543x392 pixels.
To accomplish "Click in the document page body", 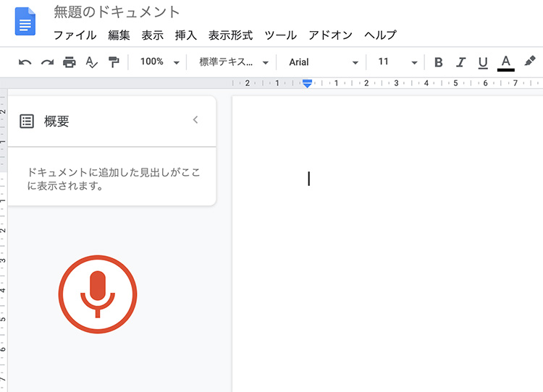I will pos(387,244).
